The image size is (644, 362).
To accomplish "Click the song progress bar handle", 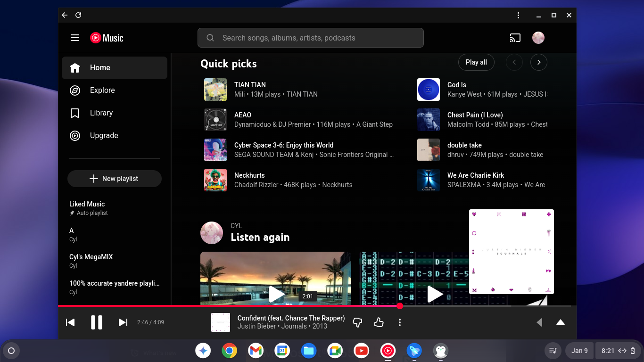I will [400, 306].
